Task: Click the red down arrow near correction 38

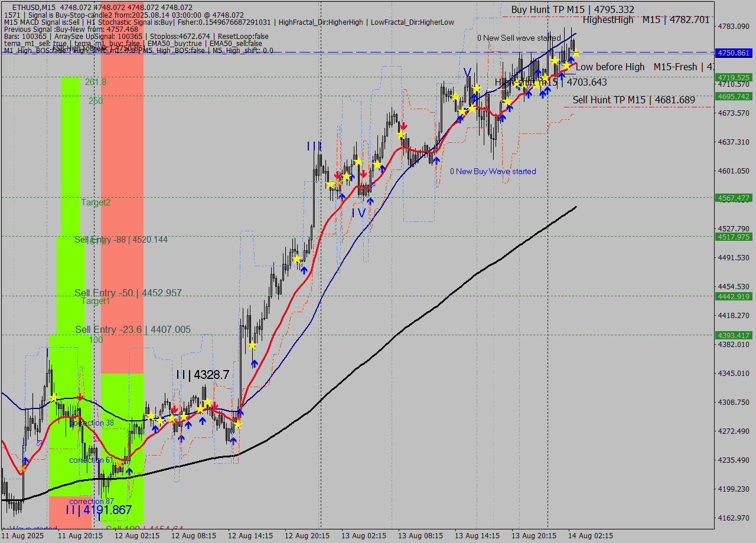Action: tap(80, 397)
